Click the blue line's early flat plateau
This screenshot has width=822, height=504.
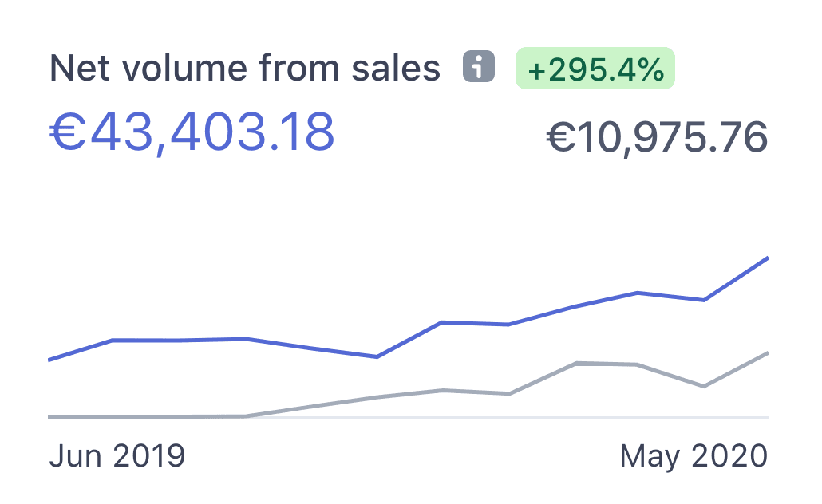click(x=180, y=341)
